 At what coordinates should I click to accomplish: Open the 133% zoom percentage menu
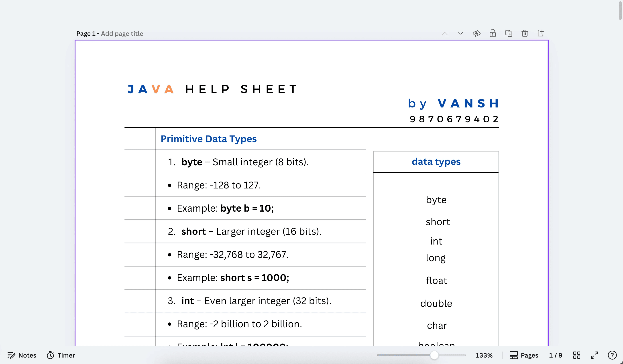coord(484,355)
